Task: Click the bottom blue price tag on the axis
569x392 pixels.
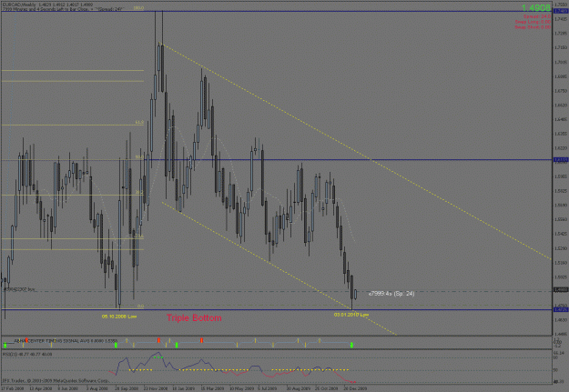Action: click(x=561, y=309)
